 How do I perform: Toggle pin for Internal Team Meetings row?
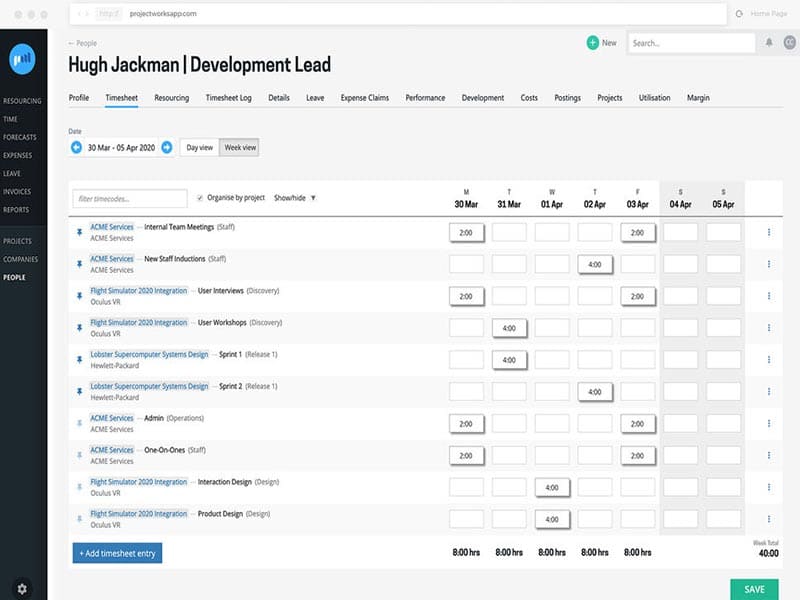80,233
